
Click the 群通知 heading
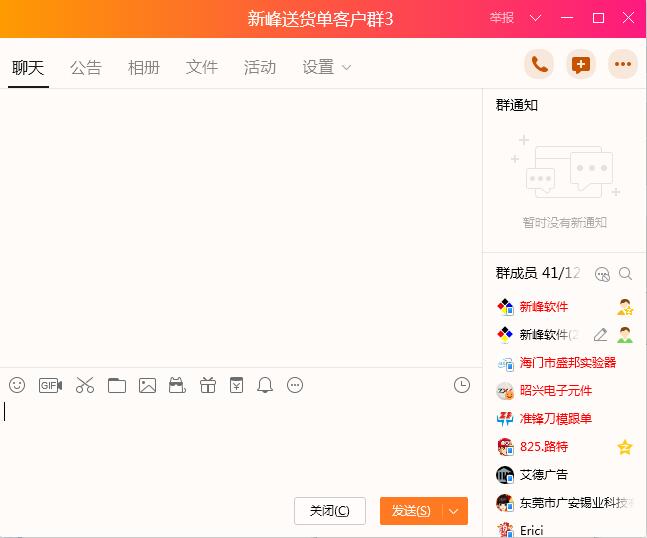[x=517, y=106]
